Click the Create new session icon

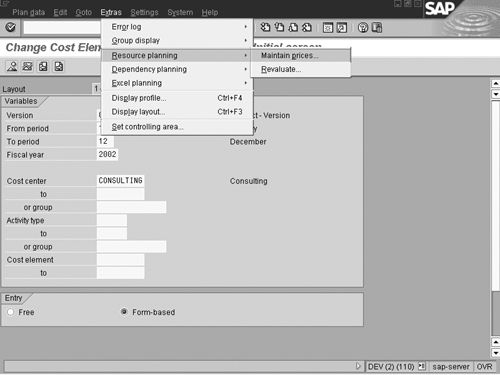(328, 28)
